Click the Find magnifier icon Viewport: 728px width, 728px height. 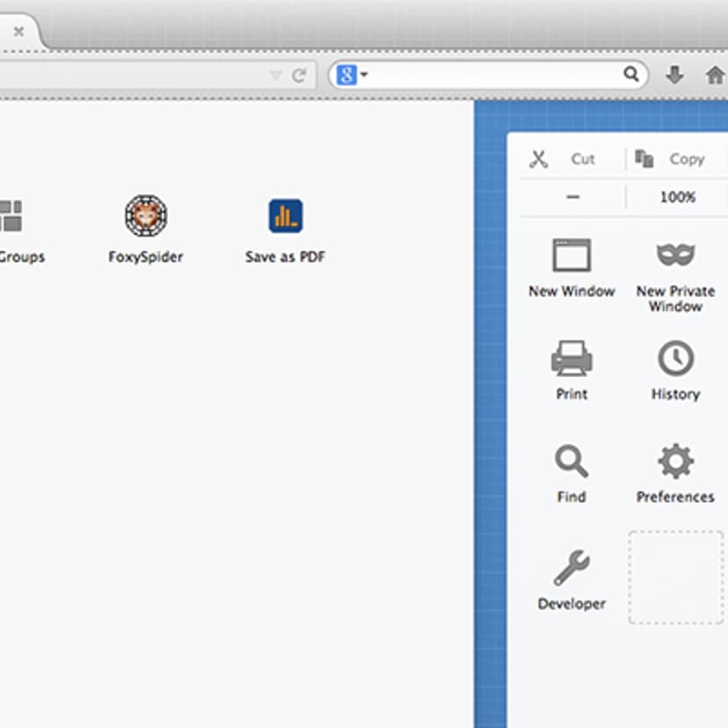571,461
